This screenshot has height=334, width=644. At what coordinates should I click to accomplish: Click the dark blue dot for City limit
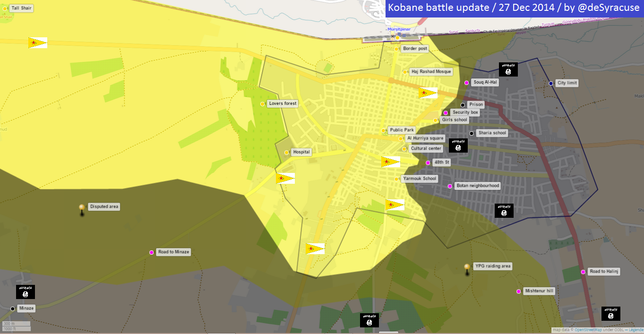tap(551, 83)
